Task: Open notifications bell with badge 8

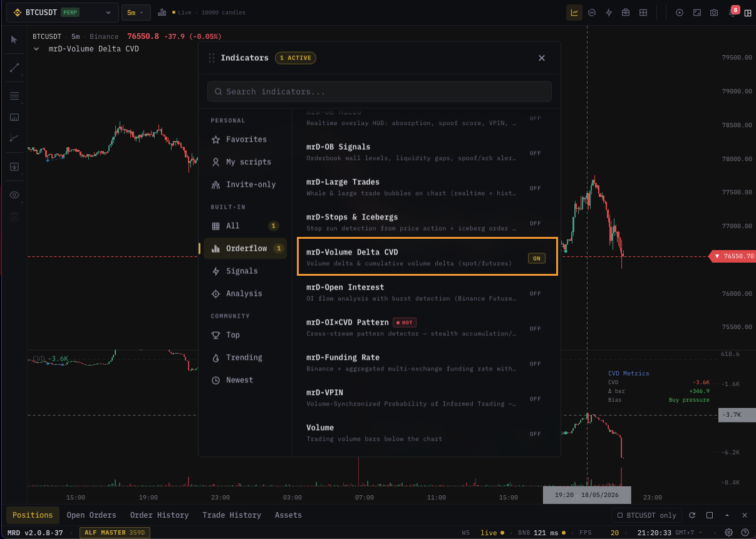Action: [x=732, y=12]
